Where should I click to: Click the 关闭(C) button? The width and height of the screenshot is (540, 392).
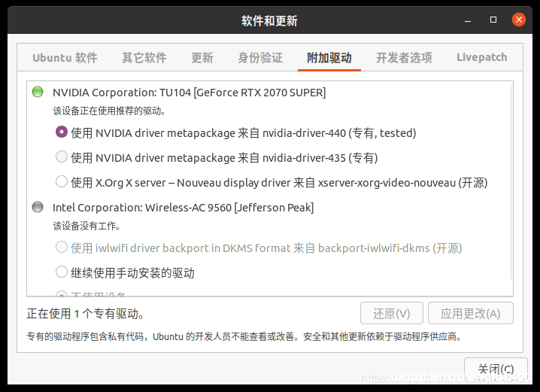pyautogui.click(x=496, y=369)
